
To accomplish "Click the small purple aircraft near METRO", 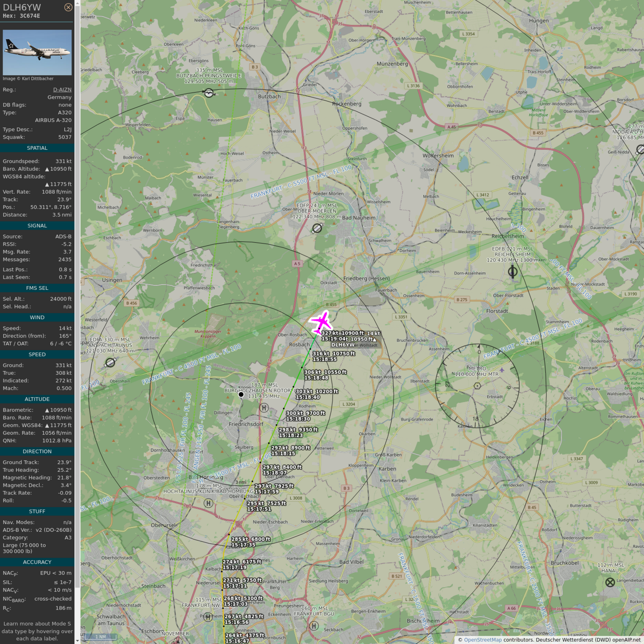I will [502, 370].
